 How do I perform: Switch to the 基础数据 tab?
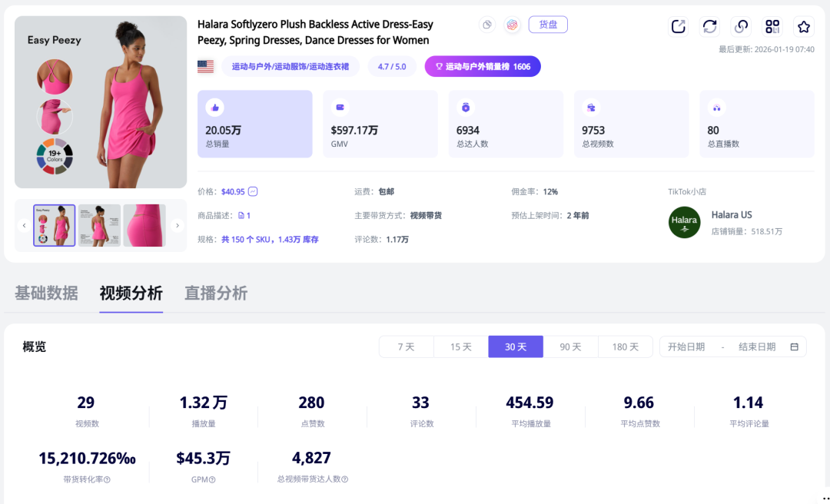(45, 293)
